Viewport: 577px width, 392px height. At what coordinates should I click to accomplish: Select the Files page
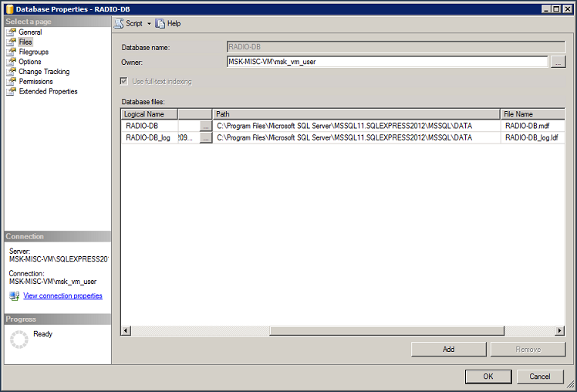coord(25,42)
